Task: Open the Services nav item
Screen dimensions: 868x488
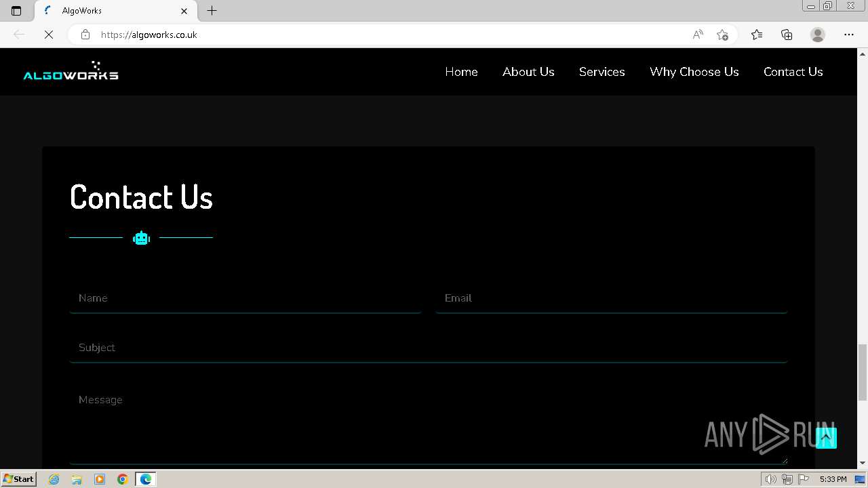Action: 601,72
